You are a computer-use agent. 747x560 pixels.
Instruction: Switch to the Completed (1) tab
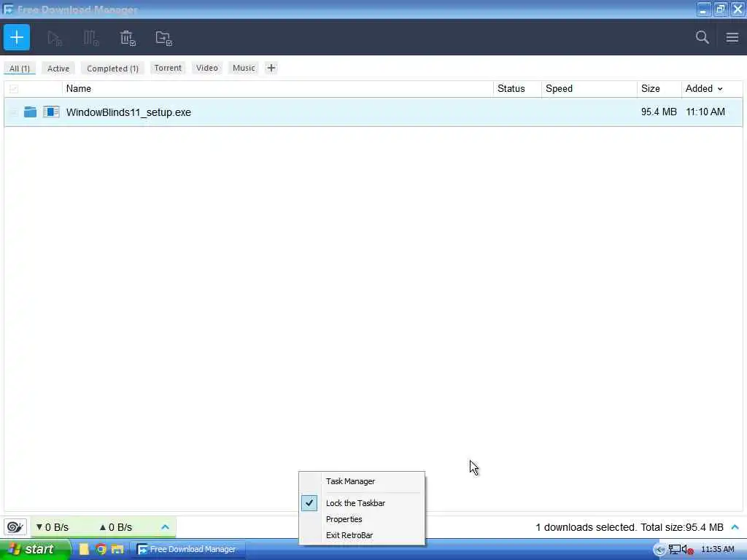click(x=112, y=69)
